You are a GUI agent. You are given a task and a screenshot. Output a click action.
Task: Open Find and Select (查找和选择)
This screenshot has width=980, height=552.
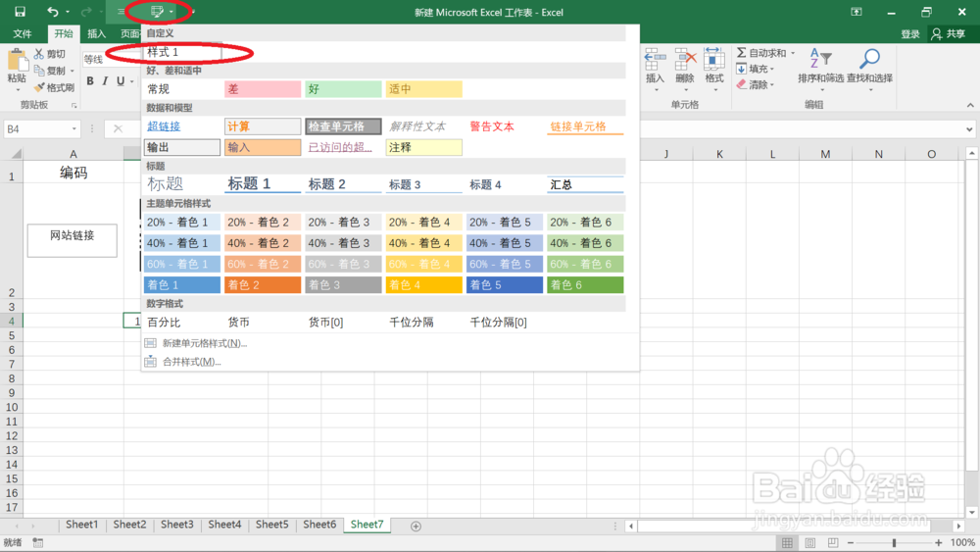[x=869, y=66]
